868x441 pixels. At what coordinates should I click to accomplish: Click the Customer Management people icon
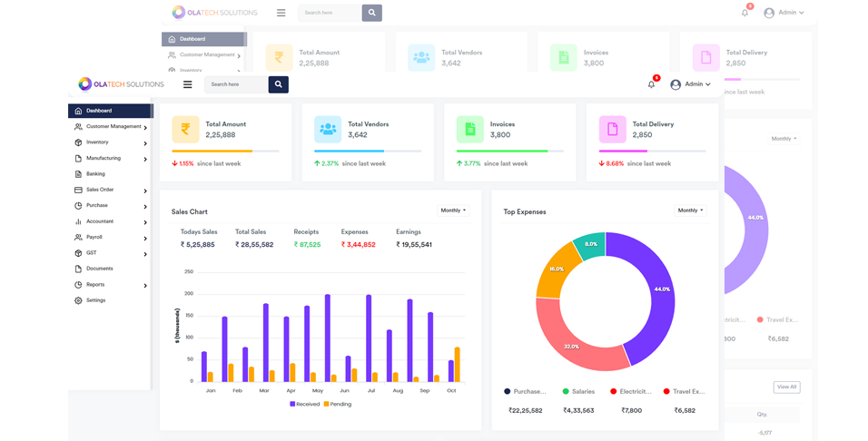[x=78, y=127]
